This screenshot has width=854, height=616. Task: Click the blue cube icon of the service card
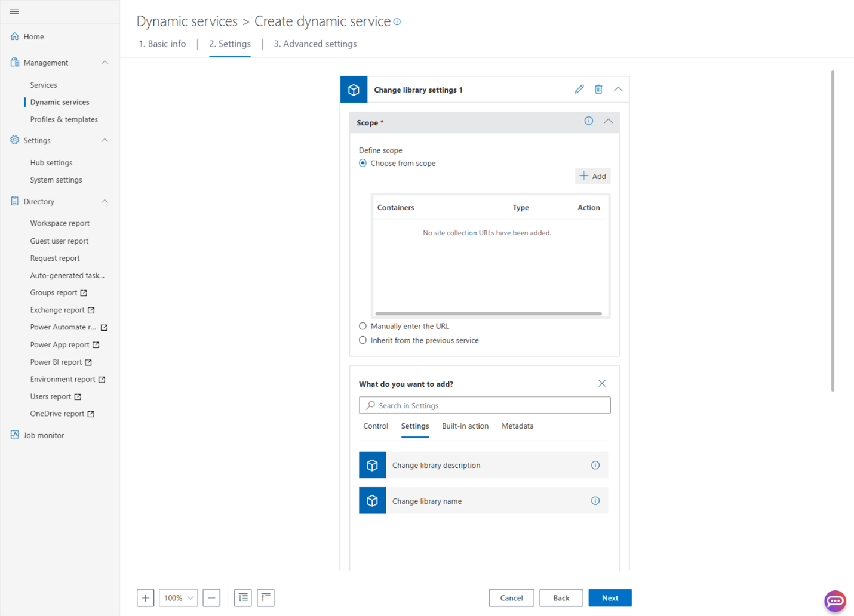[354, 90]
